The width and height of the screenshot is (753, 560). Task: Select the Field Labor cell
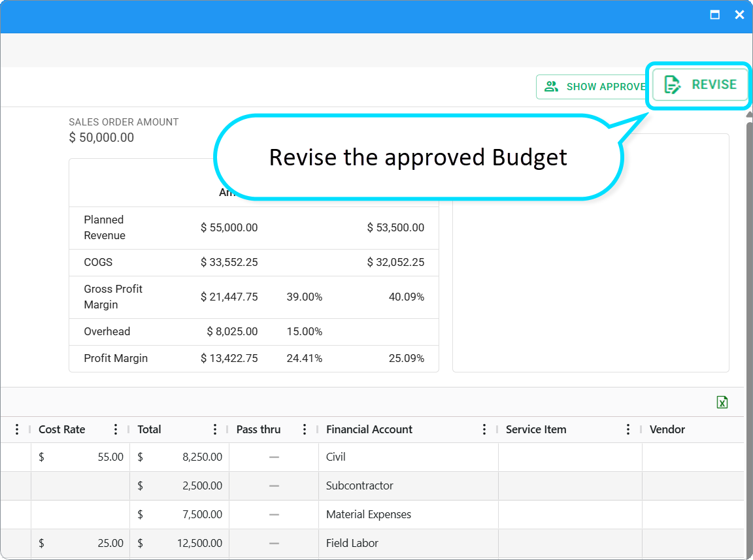tap(408, 543)
